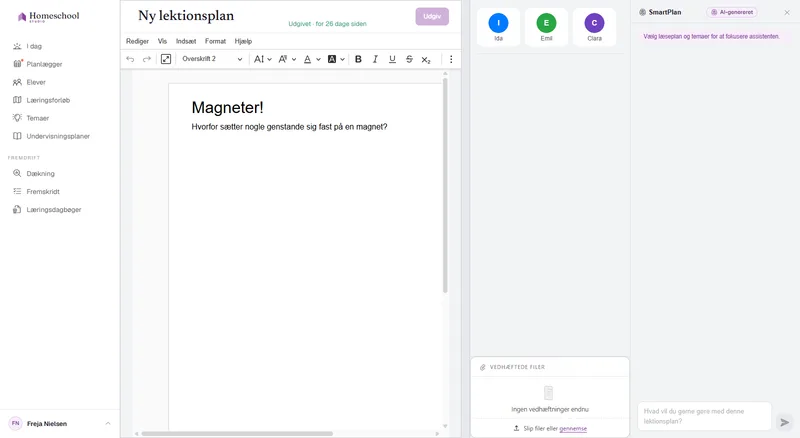
Task: Toggle subscript formatting
Action: tap(426, 59)
